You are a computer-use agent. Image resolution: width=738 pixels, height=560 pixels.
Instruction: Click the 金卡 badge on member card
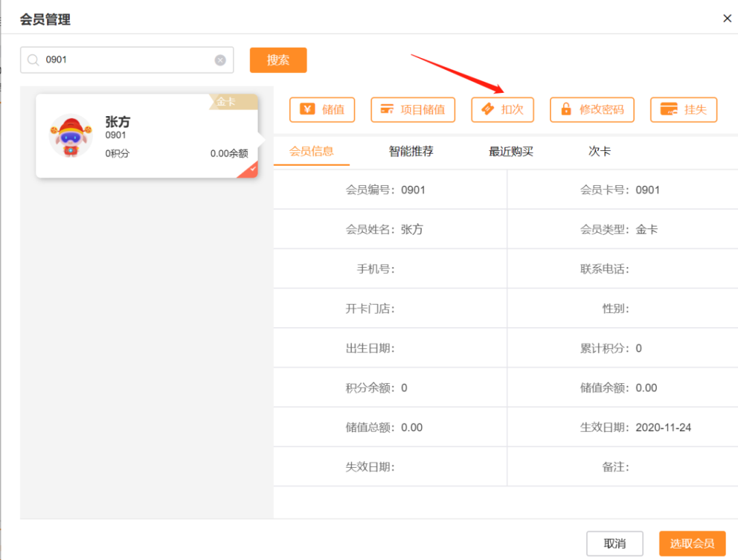pyautogui.click(x=233, y=102)
